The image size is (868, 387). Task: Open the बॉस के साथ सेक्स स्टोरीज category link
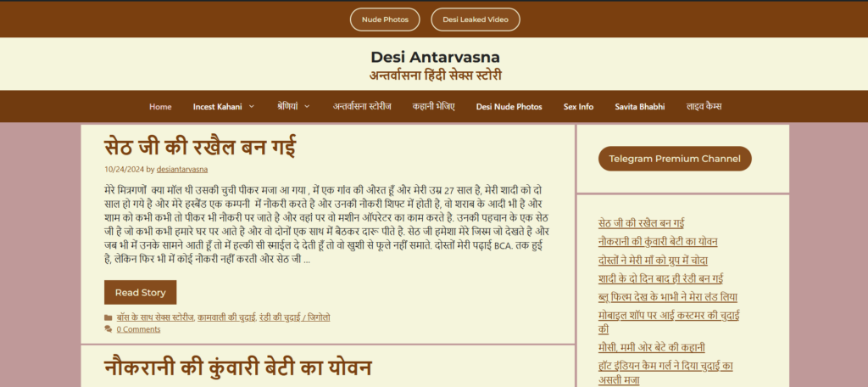tap(155, 317)
